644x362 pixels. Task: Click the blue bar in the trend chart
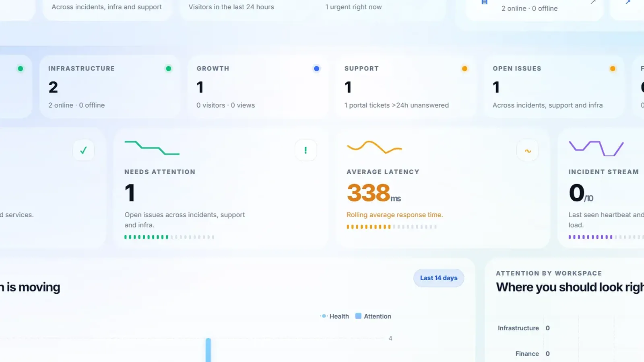click(208, 350)
